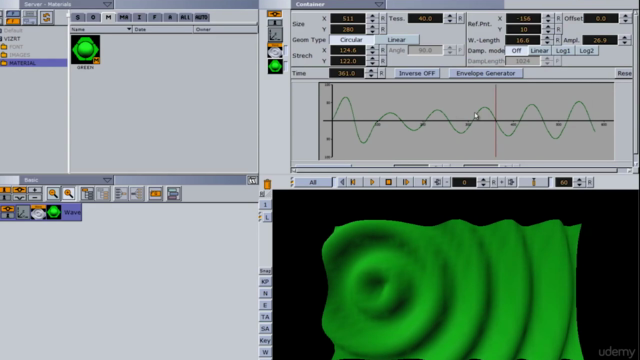640x360 pixels.
Task: Open the All director dropdown in timeline bar
Action: click(314, 182)
